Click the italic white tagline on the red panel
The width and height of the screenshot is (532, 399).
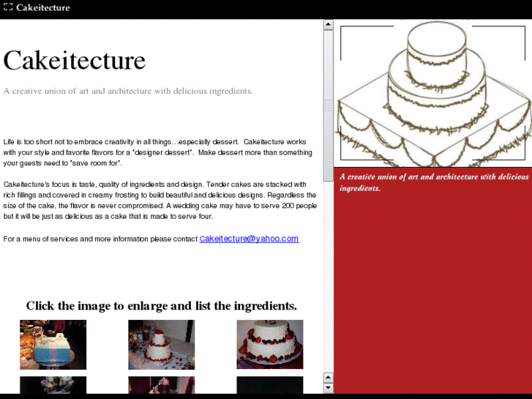pyautogui.click(x=434, y=182)
